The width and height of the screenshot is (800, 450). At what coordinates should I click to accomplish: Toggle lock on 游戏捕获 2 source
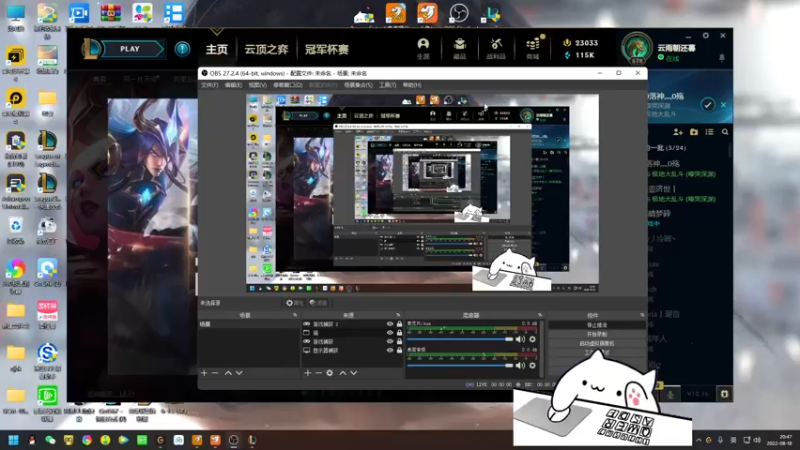click(399, 324)
